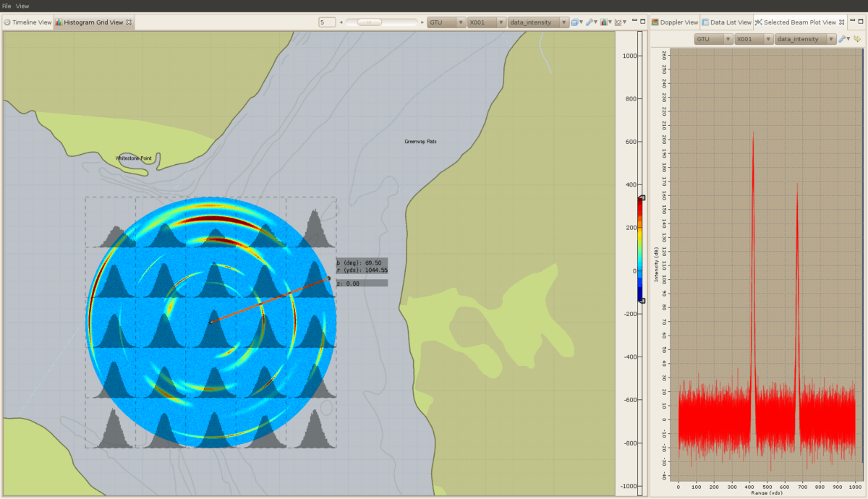Maximize the Histogram Grid View panel

643,21
